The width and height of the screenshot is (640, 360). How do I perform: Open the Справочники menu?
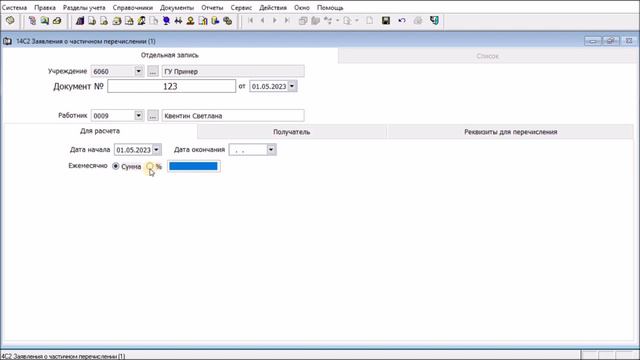pyautogui.click(x=133, y=8)
